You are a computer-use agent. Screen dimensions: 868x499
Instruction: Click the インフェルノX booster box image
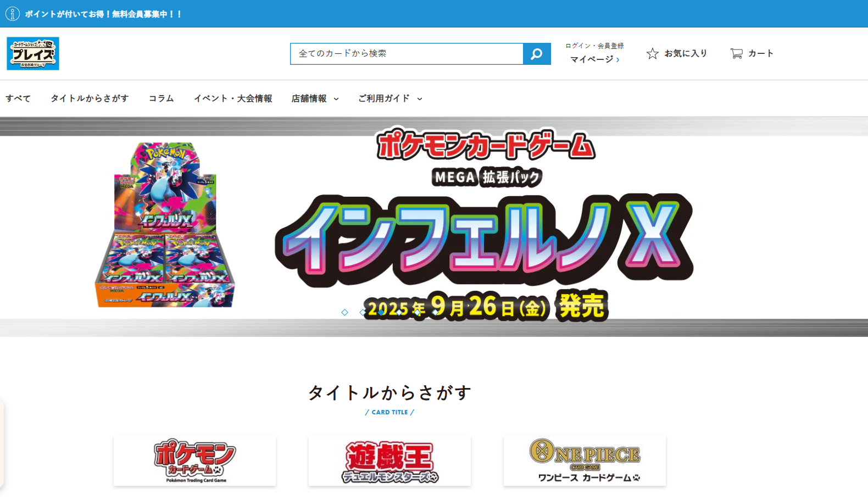(165, 225)
